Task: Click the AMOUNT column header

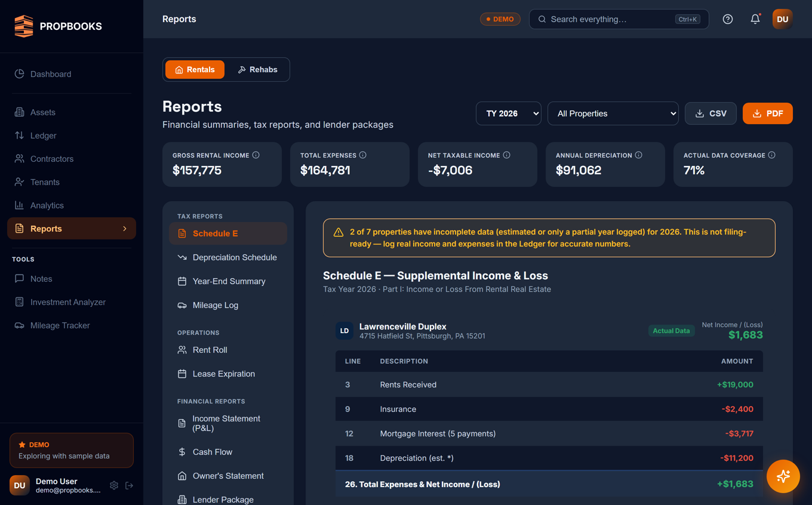Action: point(737,361)
